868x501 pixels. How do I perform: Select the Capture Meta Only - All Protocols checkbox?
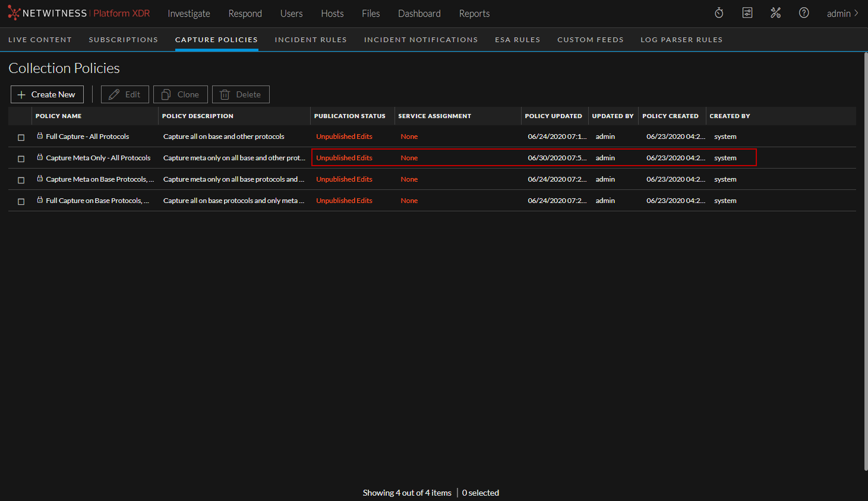(x=21, y=158)
